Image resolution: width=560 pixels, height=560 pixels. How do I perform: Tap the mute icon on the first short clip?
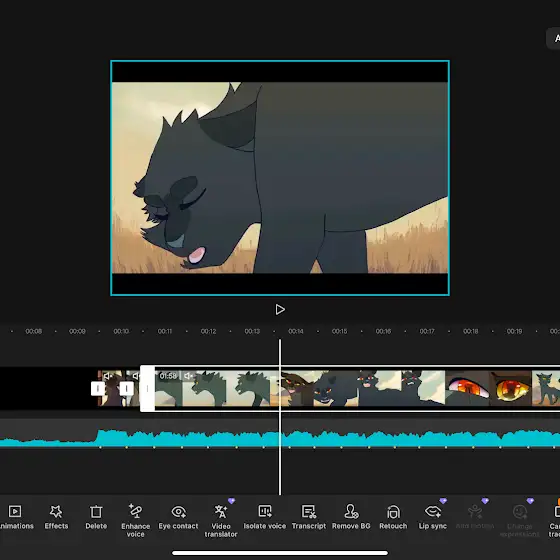pyautogui.click(x=108, y=376)
